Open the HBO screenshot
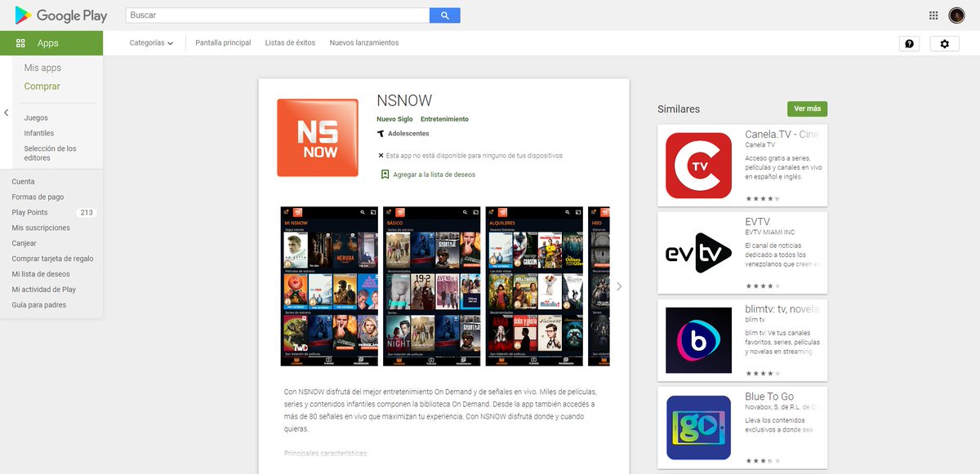The width and height of the screenshot is (980, 474). click(599, 286)
